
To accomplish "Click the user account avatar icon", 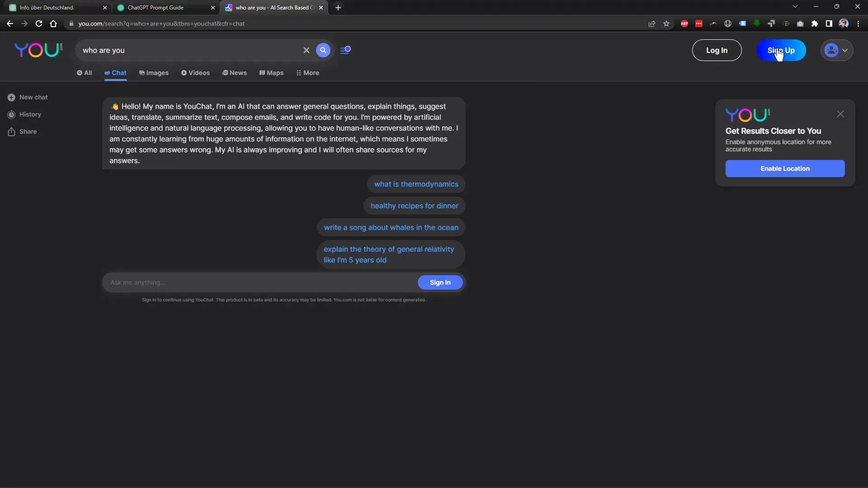I will click(832, 49).
